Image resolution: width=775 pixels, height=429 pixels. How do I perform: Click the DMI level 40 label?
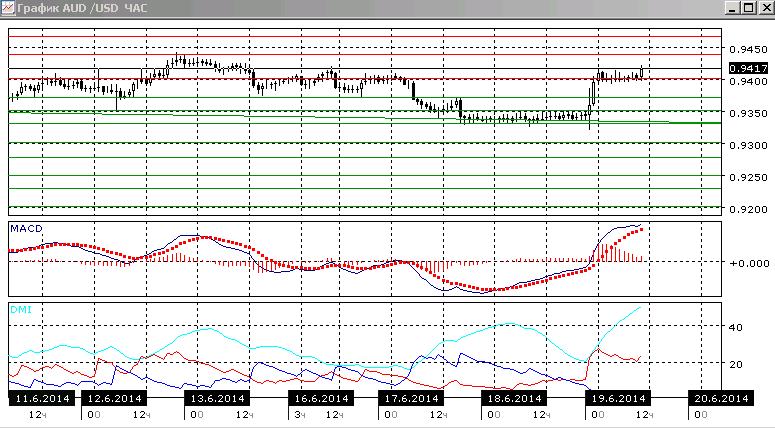click(735, 327)
